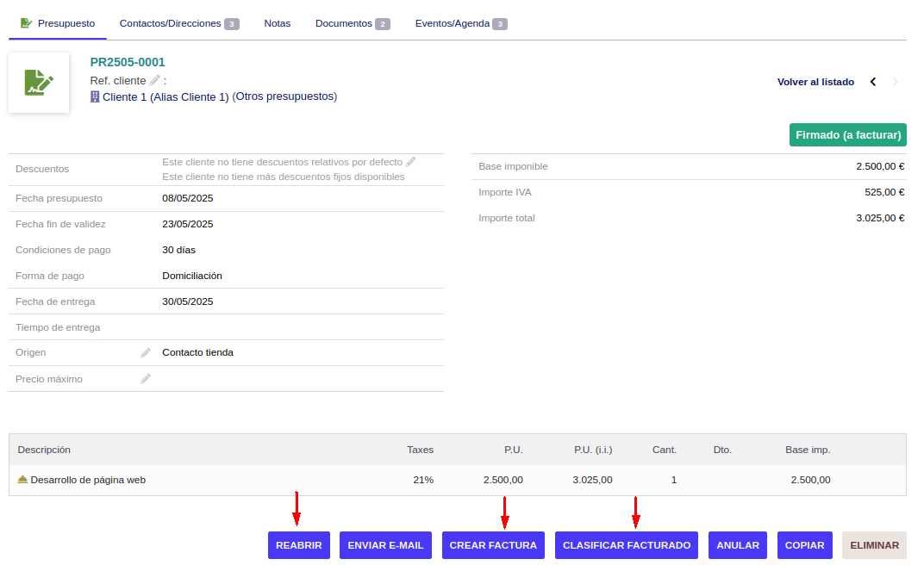Viewport: 924px width, 584px height.
Task: Click the large proposal document icon
Action: pyautogui.click(x=39, y=83)
